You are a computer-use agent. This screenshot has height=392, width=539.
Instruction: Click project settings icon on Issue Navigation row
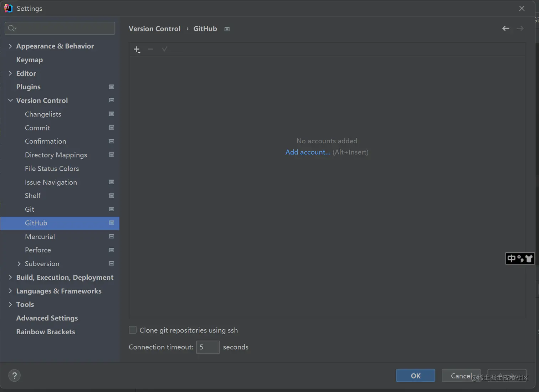coord(112,182)
